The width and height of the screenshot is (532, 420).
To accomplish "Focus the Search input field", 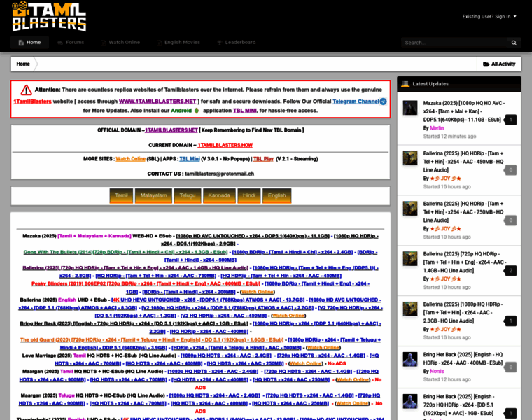I will [x=454, y=43].
